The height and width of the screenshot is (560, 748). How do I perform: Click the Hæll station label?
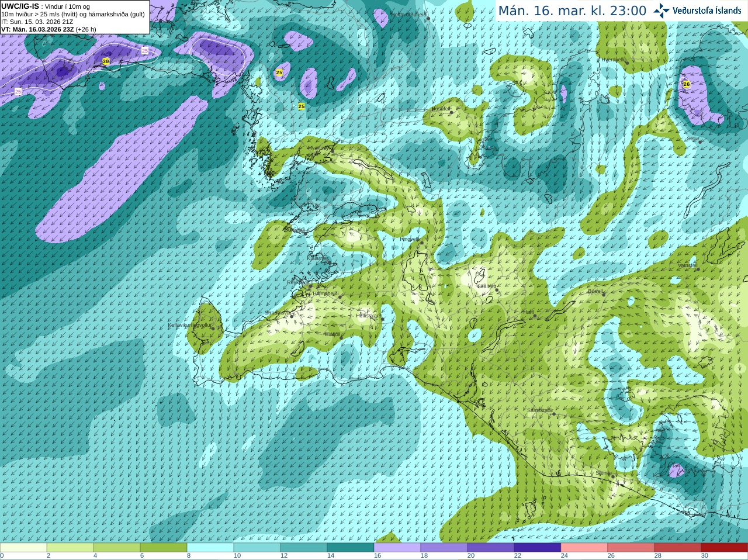(x=528, y=313)
